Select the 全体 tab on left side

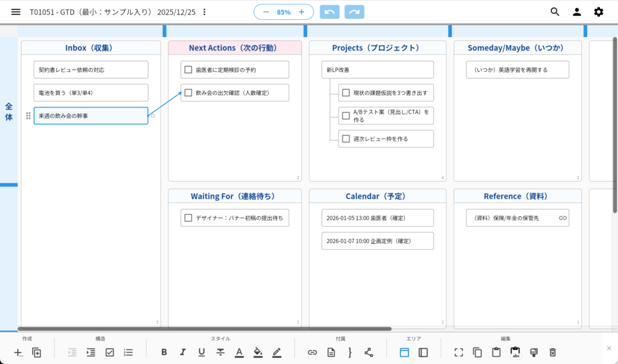[x=8, y=112]
